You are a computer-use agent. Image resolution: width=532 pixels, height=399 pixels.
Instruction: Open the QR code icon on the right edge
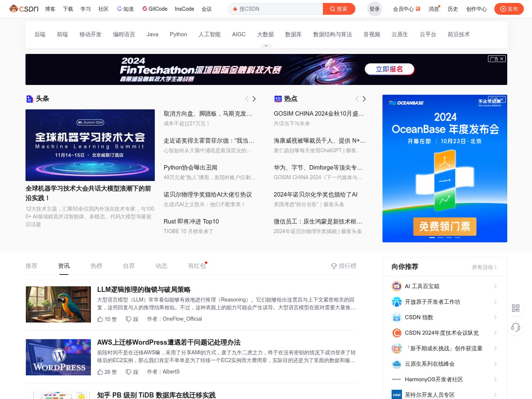click(516, 308)
